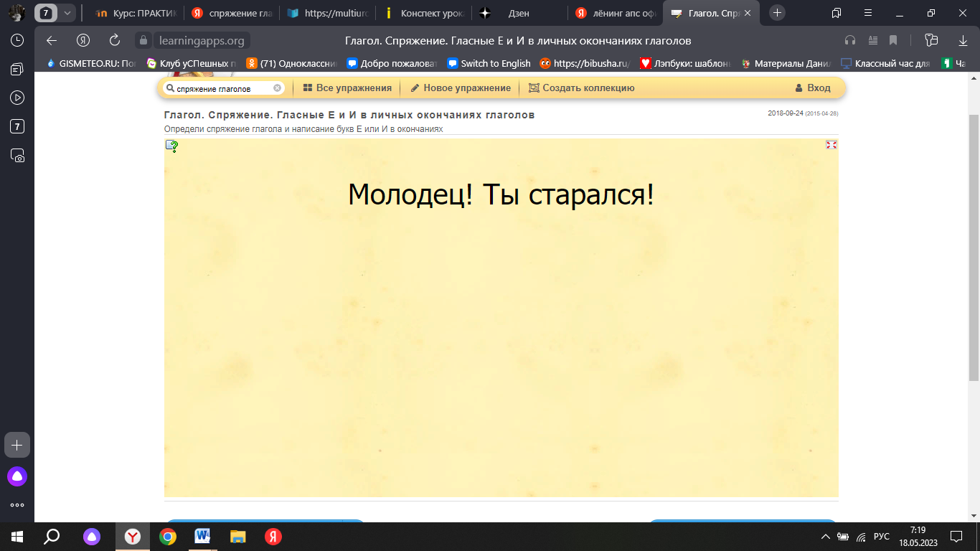This screenshot has height=551, width=980.
Task: Open History clock icon in sidebar
Action: coord(17,40)
